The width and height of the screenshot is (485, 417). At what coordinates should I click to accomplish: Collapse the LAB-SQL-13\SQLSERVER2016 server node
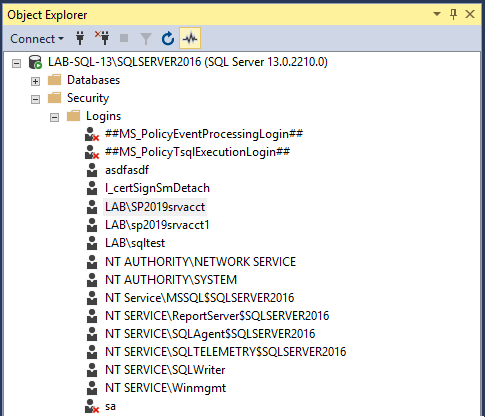coord(16,63)
